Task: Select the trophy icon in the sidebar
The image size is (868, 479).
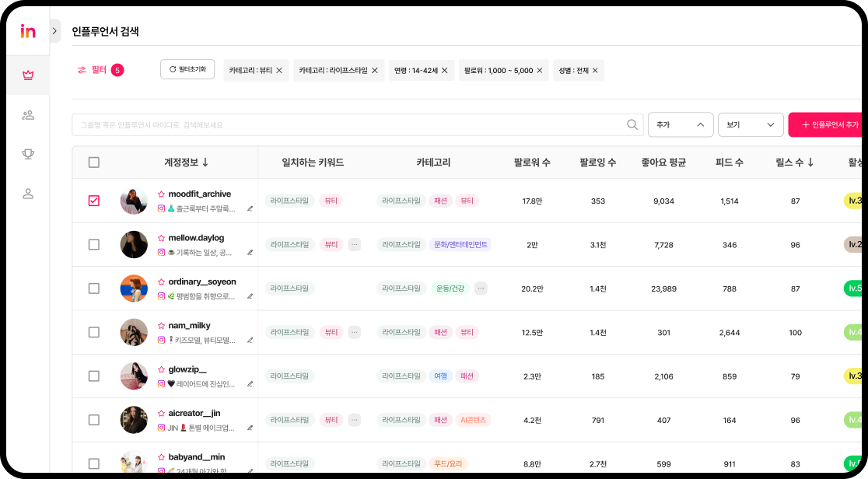Action: (x=28, y=154)
